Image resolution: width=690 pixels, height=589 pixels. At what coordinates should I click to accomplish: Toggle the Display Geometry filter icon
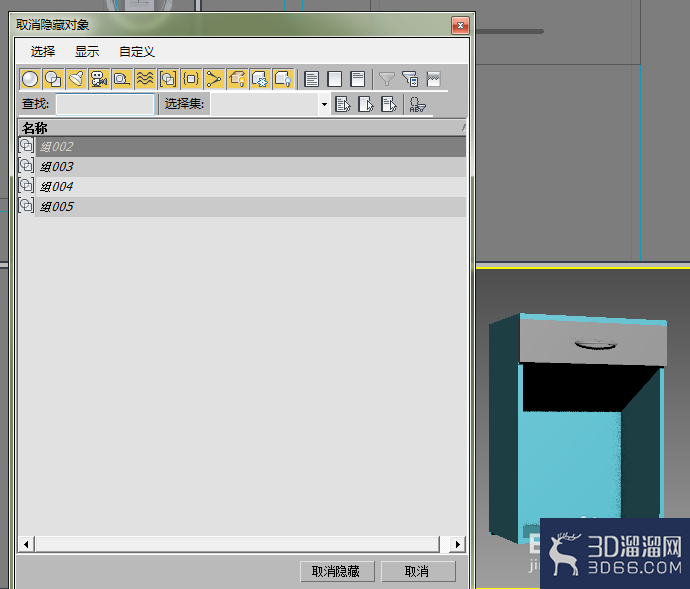(x=30, y=79)
